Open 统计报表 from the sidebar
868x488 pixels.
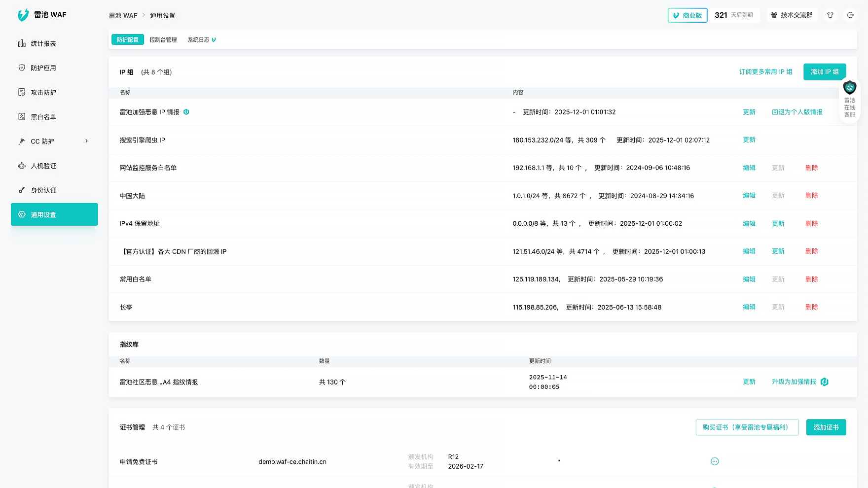(x=43, y=44)
